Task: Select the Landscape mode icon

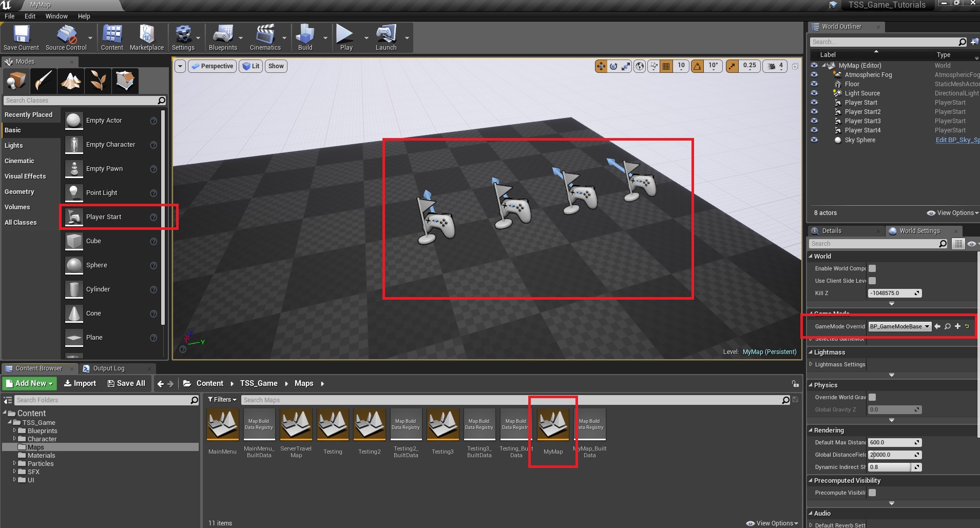Action: [x=71, y=81]
